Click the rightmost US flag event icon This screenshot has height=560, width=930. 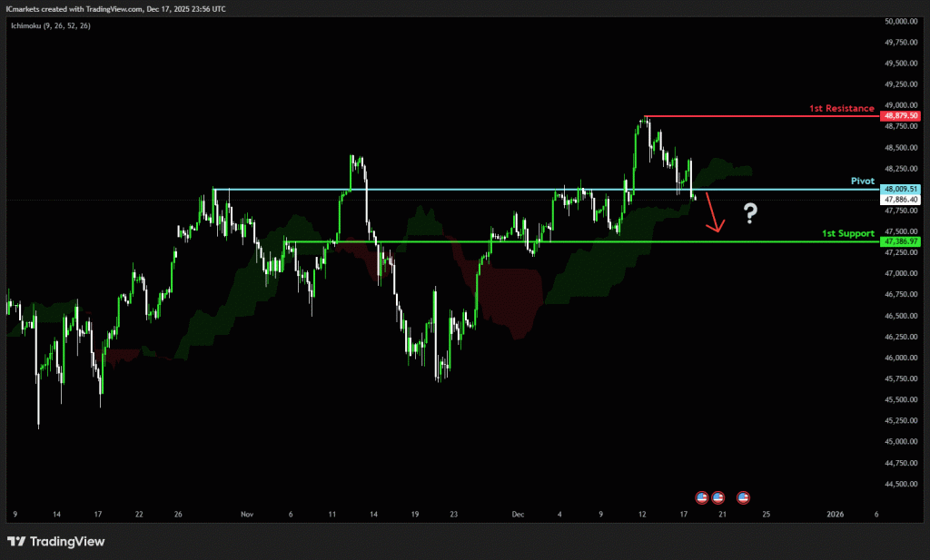point(744,497)
